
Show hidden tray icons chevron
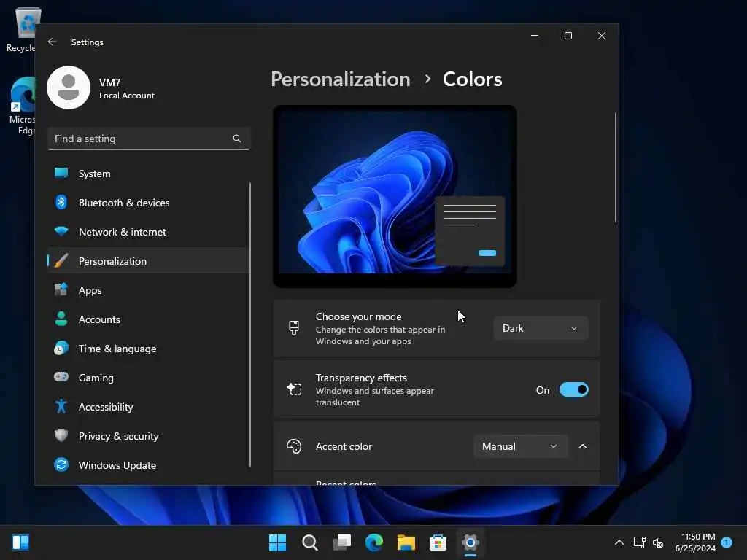point(619,542)
